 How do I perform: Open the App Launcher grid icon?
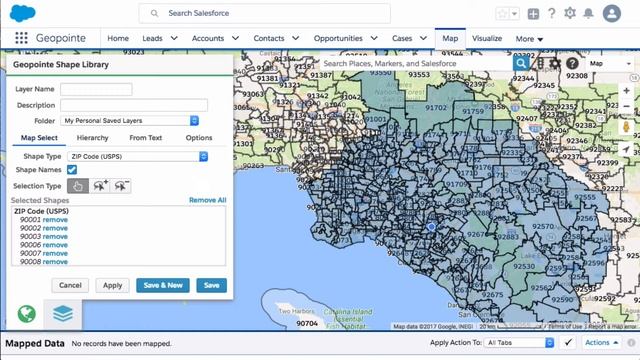[x=21, y=38]
